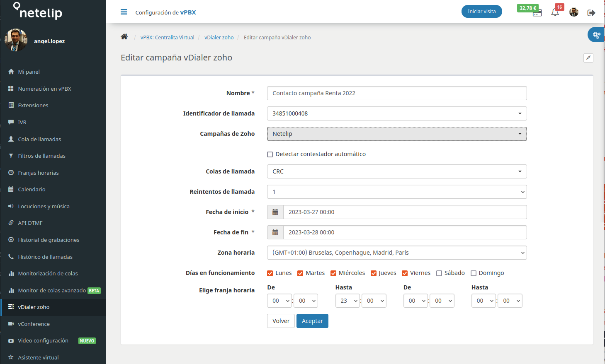Uncheck the Miércoles day checkbox

click(x=333, y=273)
